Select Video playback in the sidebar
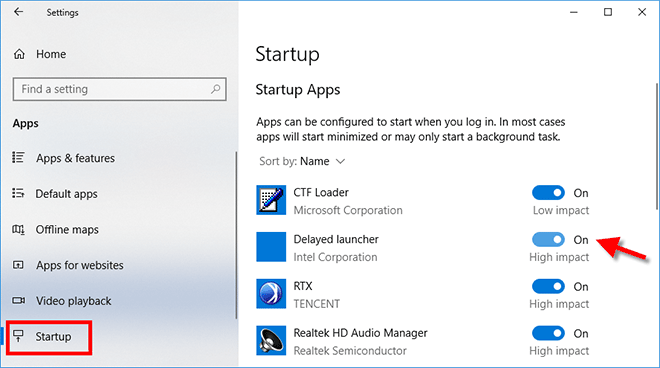660x368 pixels. coord(74,301)
